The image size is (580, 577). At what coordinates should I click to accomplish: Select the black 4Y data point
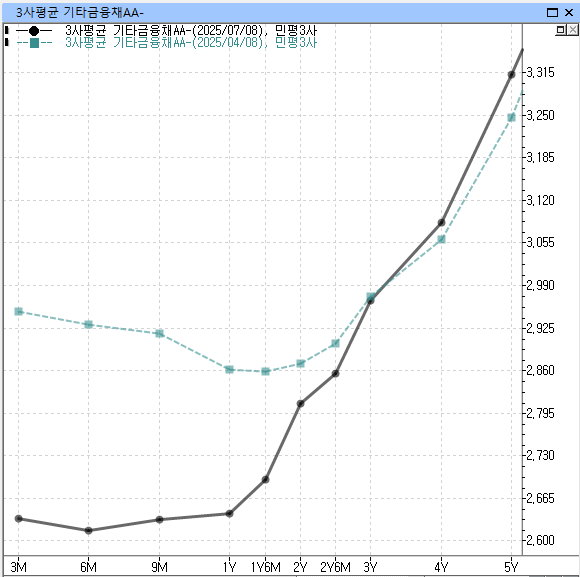[x=441, y=223]
